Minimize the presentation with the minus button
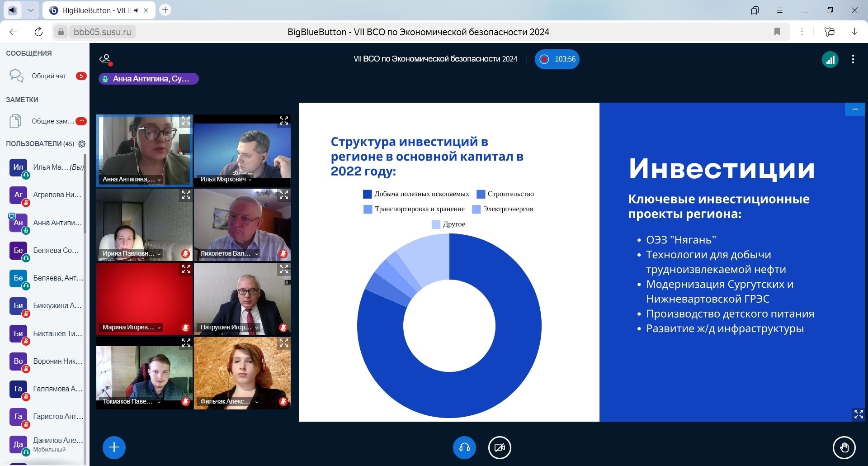Image resolution: width=868 pixels, height=466 pixels. coord(854,109)
